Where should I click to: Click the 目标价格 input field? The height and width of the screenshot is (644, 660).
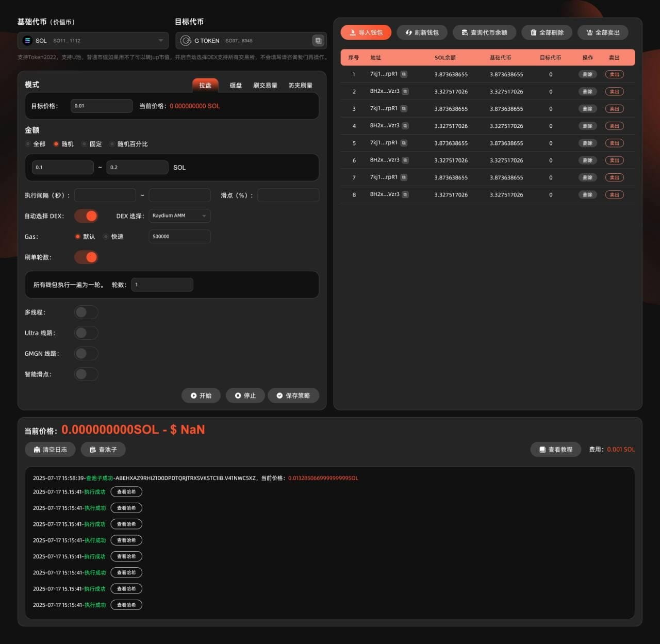[x=102, y=106]
